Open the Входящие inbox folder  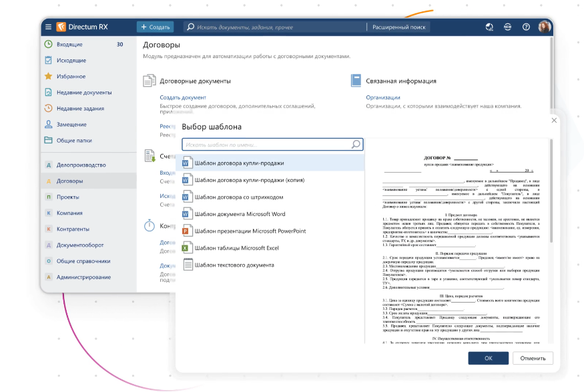69,45
